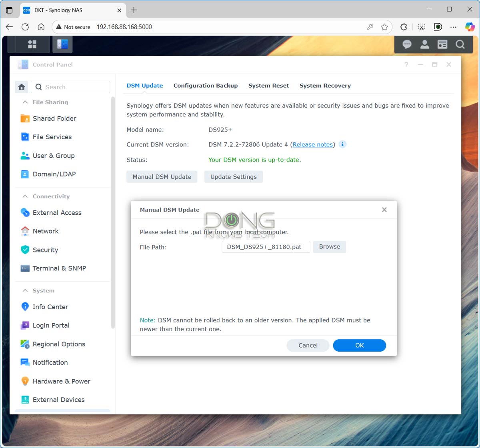Click the user account icon in DSM top bar
480x448 pixels.
point(425,44)
